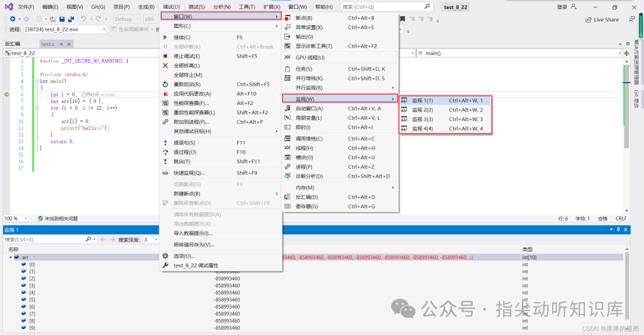
Task: Click the 监视 1(1) watch window icon
Action: pyautogui.click(x=404, y=101)
